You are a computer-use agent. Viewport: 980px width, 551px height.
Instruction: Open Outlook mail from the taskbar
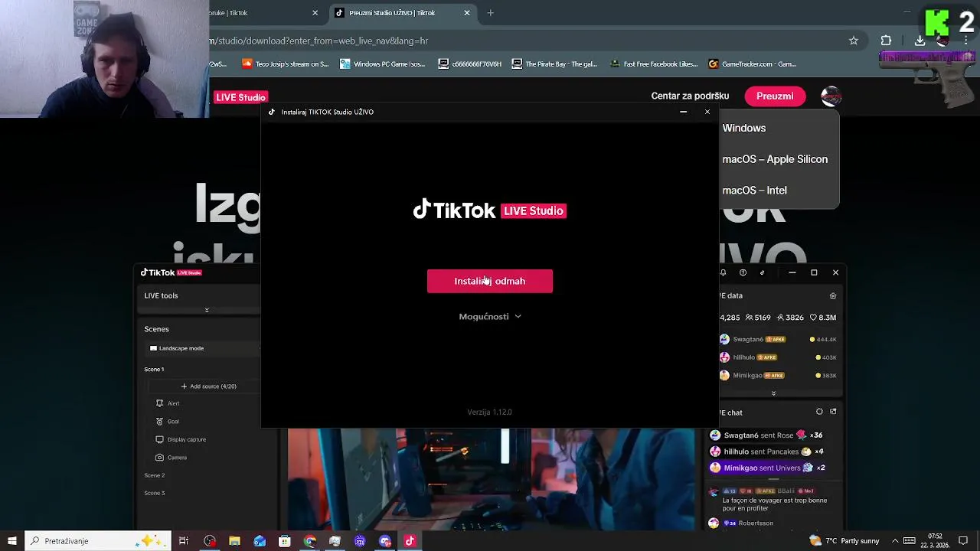click(x=260, y=541)
